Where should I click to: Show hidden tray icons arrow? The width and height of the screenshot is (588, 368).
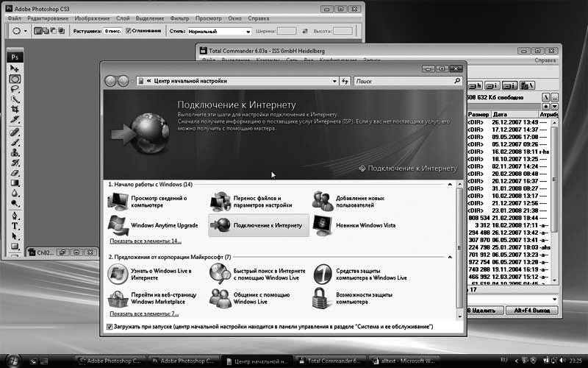[x=516, y=361]
